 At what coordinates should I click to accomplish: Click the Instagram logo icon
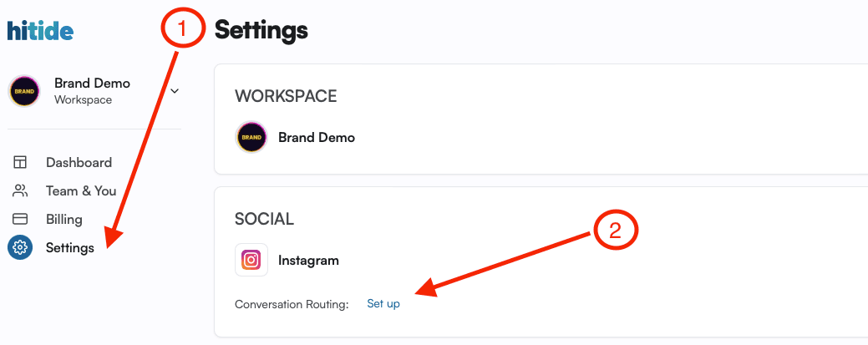click(x=251, y=260)
